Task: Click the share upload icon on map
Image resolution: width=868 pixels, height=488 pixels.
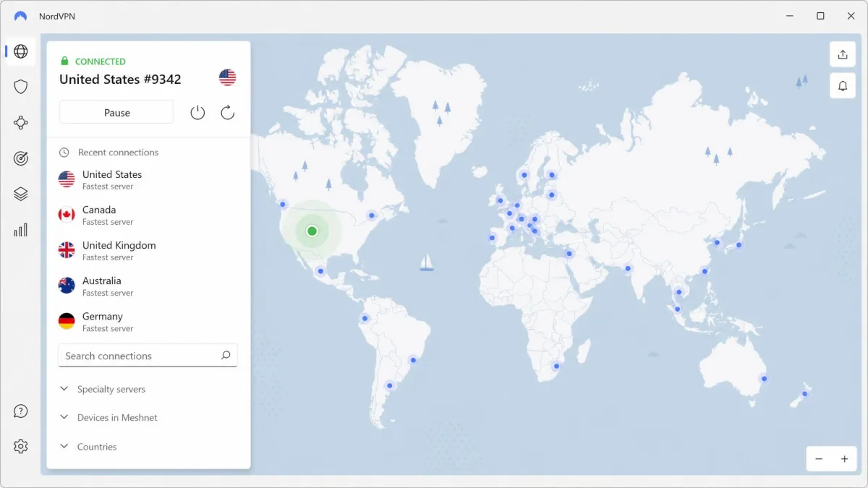Action: [843, 54]
